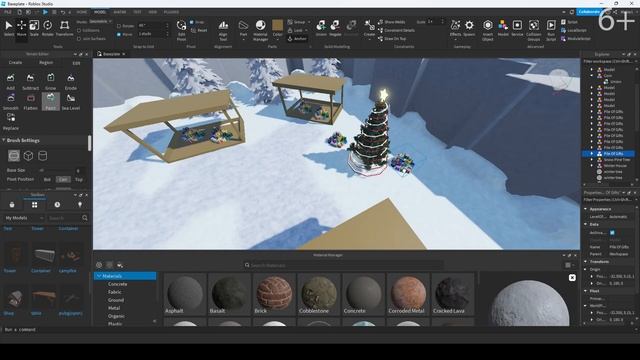Set pivot position to Top
The width and height of the screenshot is (640, 360).
coord(78,179)
